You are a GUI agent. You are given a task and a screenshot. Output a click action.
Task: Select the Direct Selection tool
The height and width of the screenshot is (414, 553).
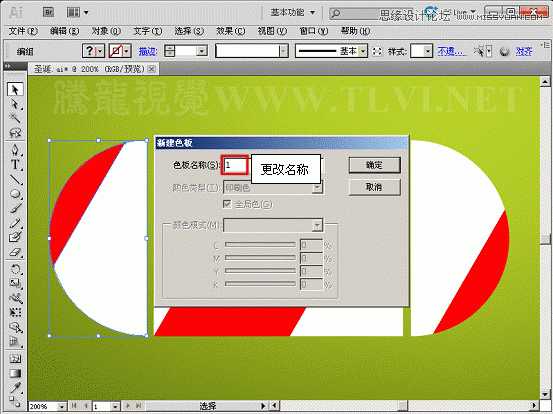15,104
